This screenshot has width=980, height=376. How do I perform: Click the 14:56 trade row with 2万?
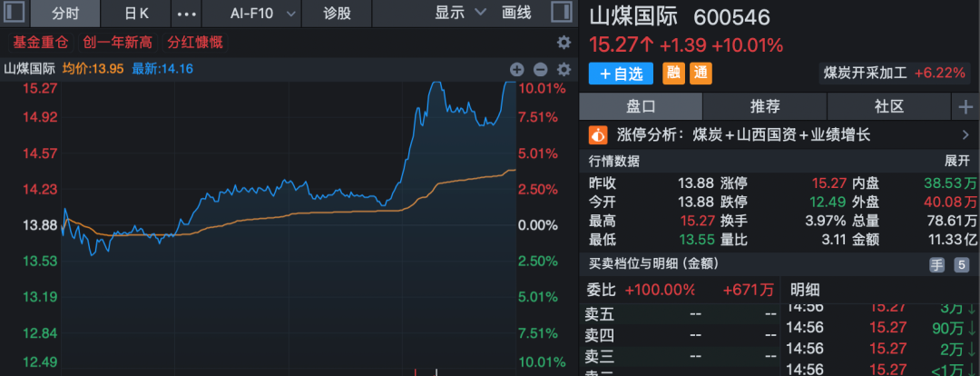[880, 349]
